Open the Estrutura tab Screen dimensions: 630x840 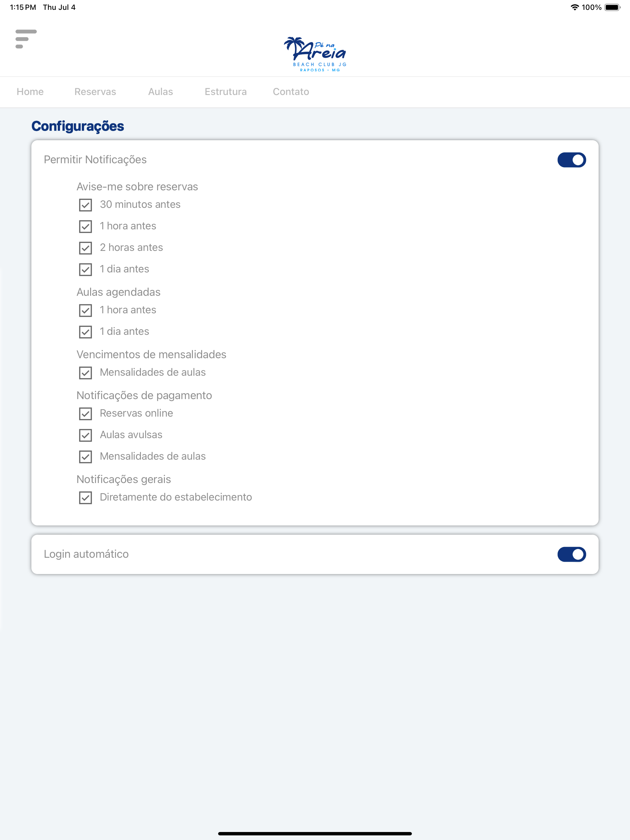click(x=226, y=92)
